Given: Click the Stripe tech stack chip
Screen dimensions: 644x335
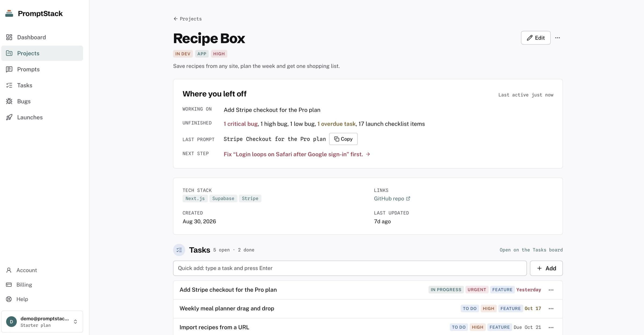Looking at the screenshot, I should 250,199.
